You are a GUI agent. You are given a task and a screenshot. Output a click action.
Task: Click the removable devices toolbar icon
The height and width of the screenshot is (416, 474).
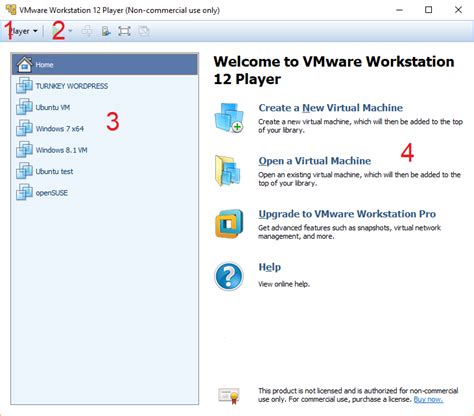(x=106, y=31)
